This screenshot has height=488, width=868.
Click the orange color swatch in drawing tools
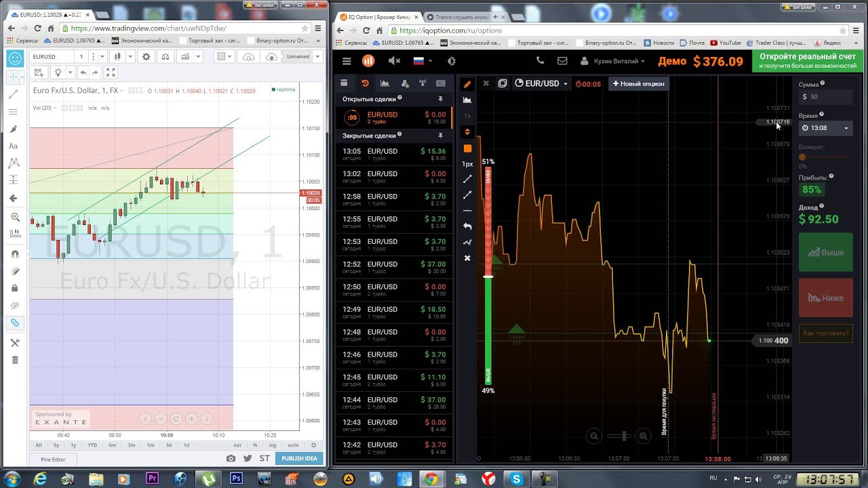467,148
